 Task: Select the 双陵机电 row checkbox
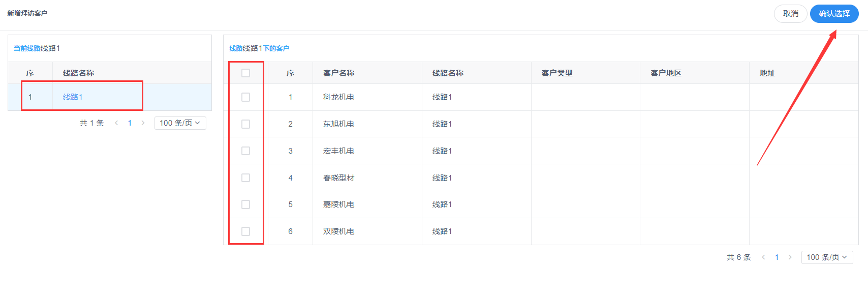(246, 231)
